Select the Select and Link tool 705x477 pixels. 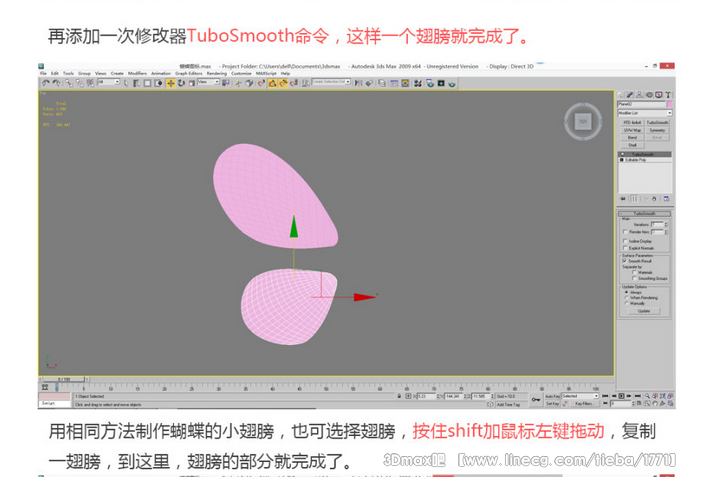point(69,83)
